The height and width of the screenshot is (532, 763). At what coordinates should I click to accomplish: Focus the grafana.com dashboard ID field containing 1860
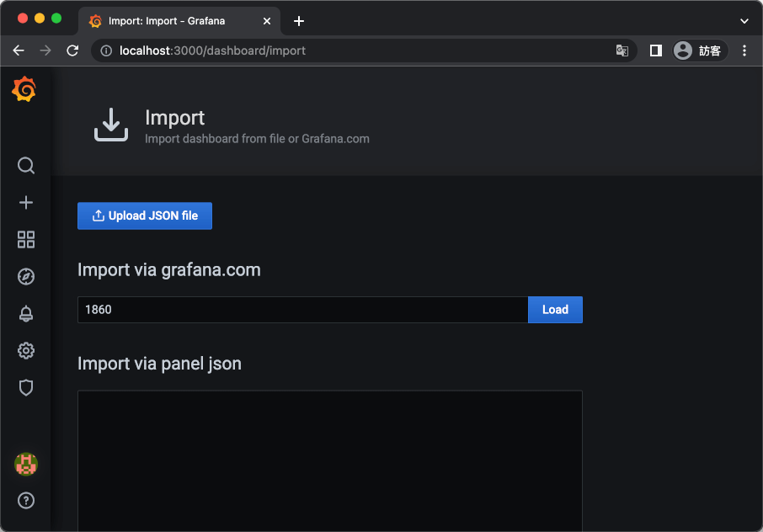click(302, 310)
